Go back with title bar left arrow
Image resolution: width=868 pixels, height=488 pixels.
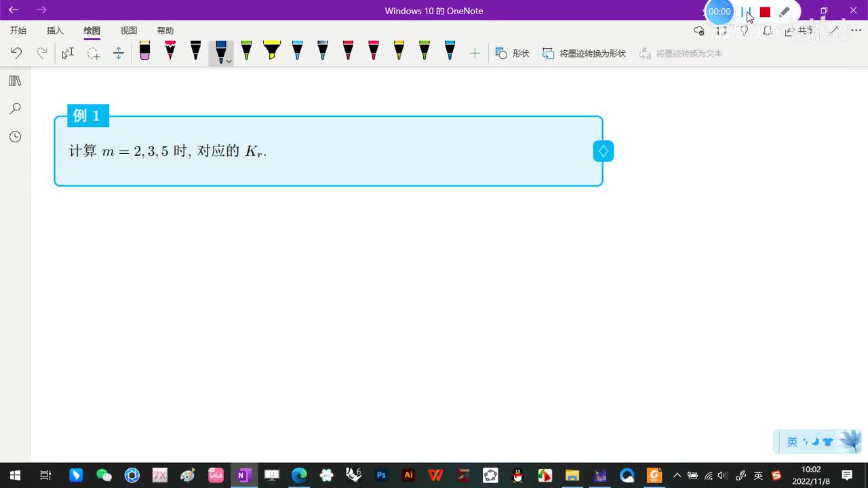[x=14, y=10]
